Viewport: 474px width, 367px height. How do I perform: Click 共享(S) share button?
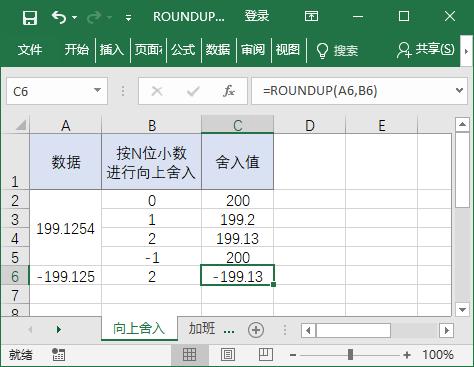click(425, 50)
